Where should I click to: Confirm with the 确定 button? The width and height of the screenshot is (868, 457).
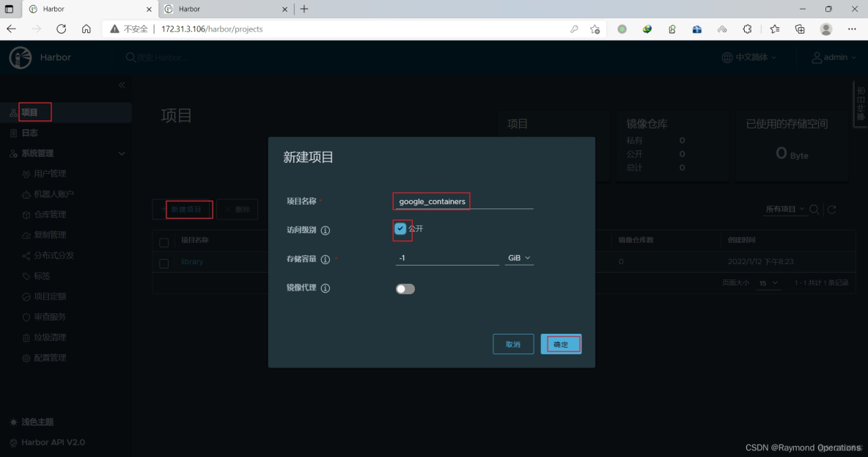561,345
